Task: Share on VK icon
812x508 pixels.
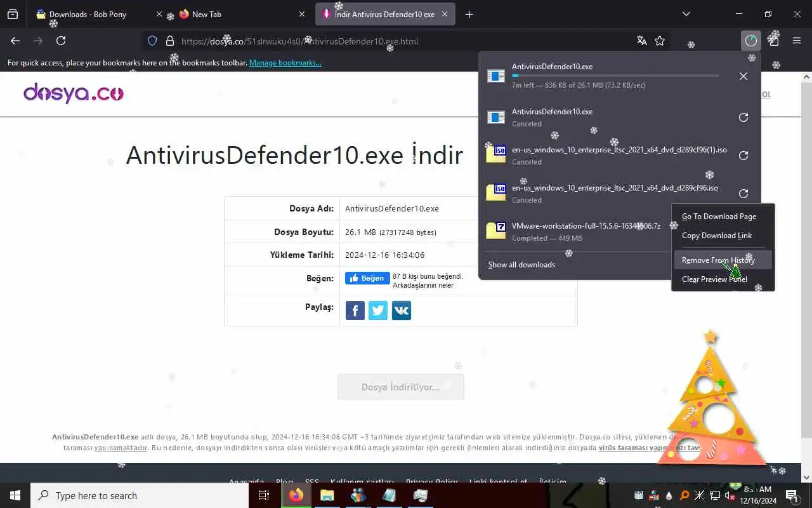Action: [x=402, y=311]
